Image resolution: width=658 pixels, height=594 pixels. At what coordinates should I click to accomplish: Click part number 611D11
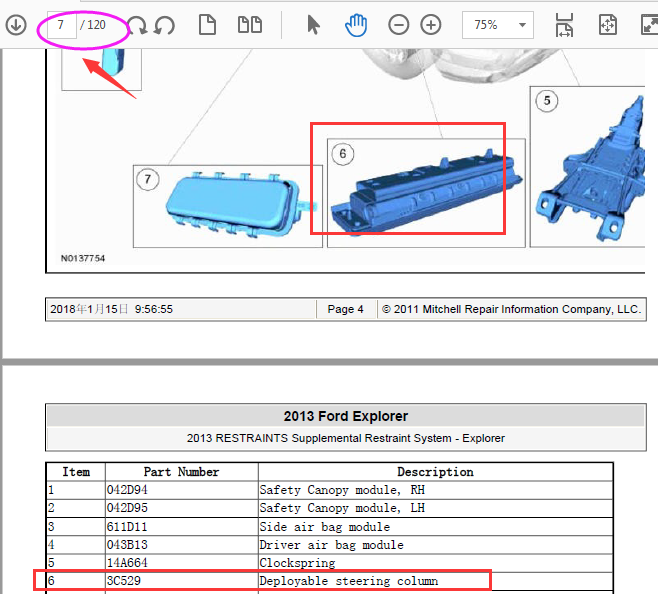pos(127,527)
